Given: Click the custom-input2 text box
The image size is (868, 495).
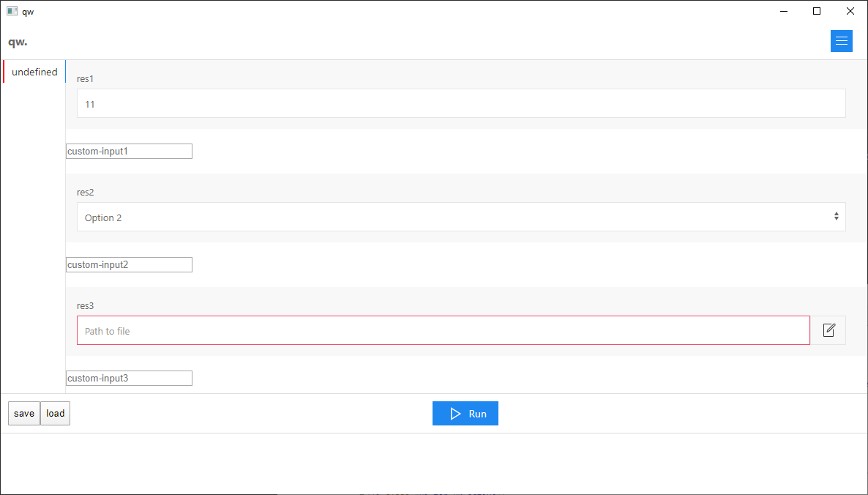Looking at the screenshot, I should (129, 265).
